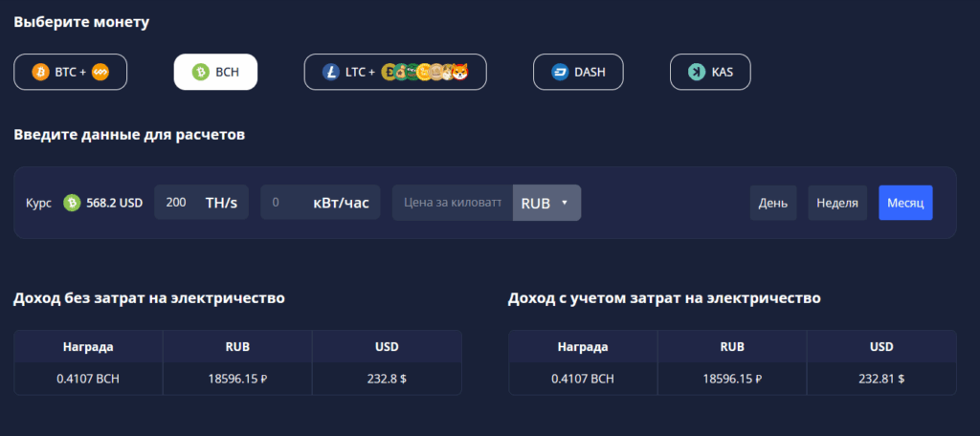
Task: Choose the DASH coin label
Action: tap(590, 72)
